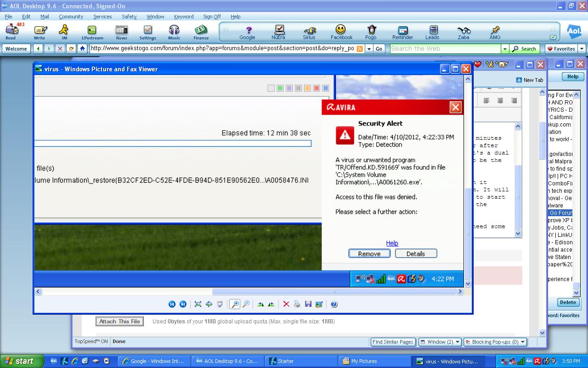Rotate image clockwise in viewer
The height and width of the screenshot is (368, 588).
point(261,304)
